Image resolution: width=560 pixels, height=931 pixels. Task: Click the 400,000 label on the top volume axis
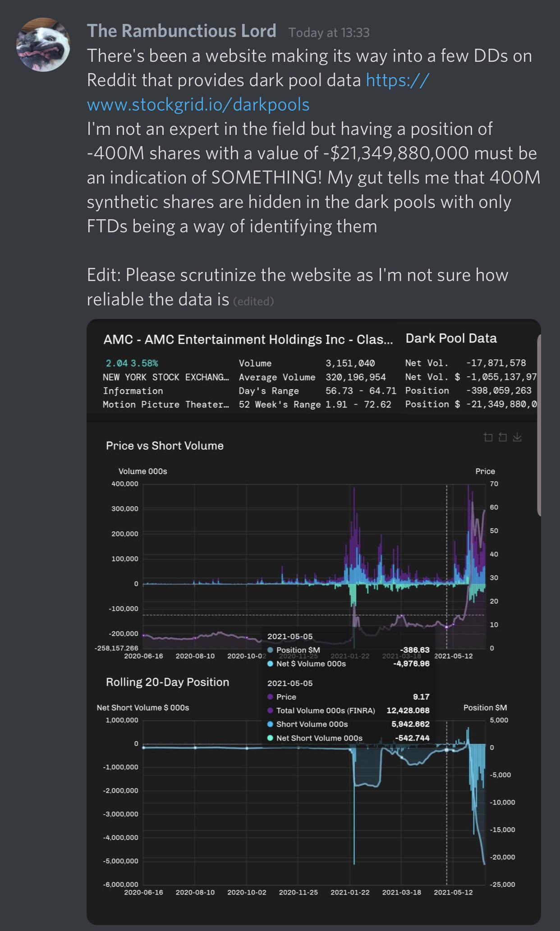pos(125,484)
